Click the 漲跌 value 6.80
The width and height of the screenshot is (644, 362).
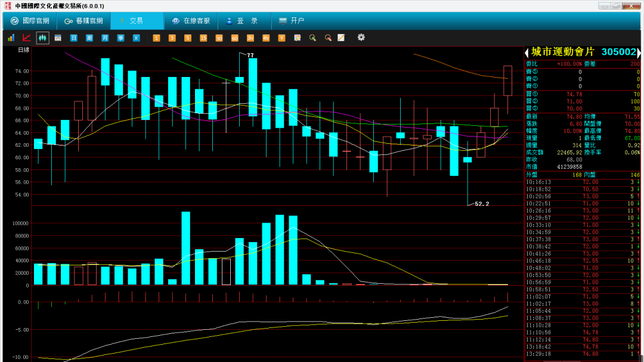[576, 123]
